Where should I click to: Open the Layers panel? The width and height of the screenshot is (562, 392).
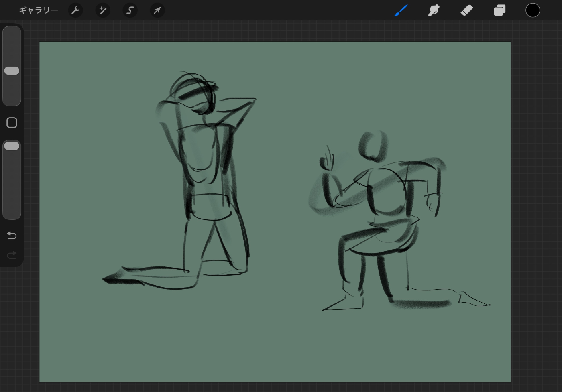click(500, 10)
